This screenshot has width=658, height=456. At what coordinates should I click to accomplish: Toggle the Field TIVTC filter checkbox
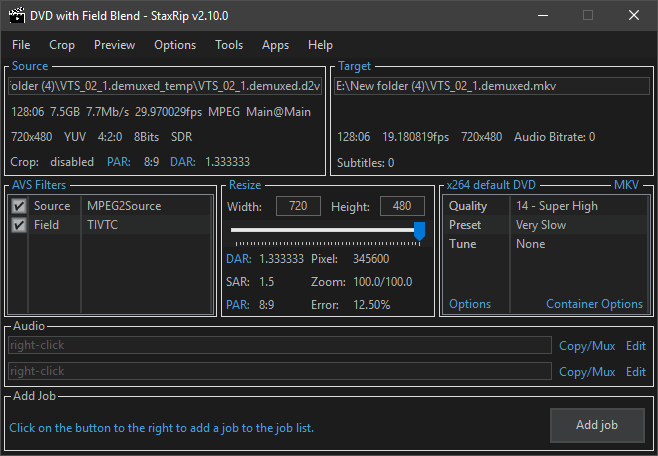tap(18, 225)
